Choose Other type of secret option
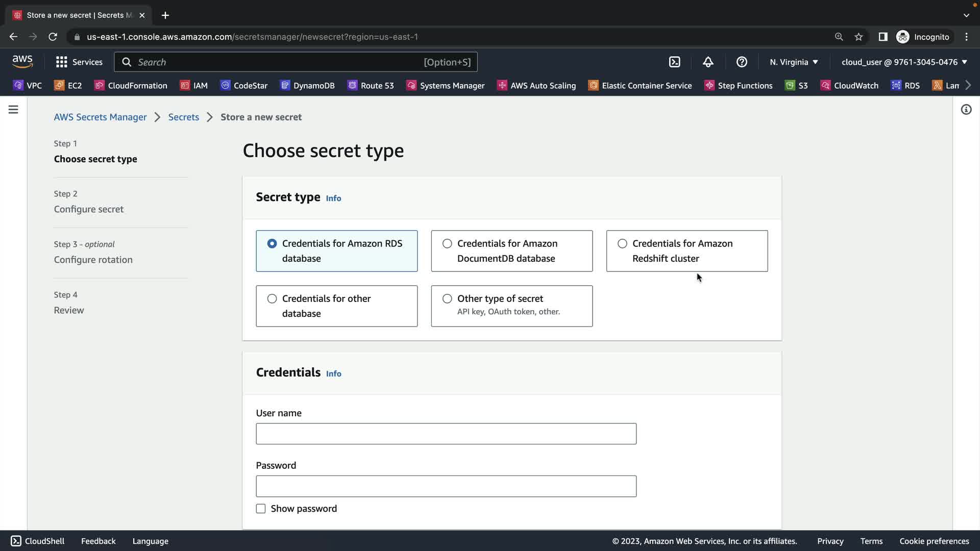 tap(447, 299)
